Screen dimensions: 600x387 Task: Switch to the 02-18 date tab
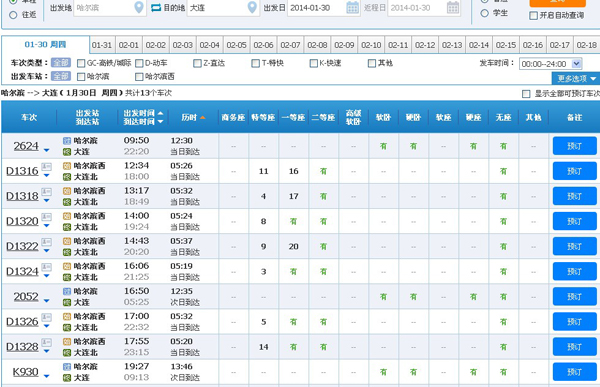point(587,45)
